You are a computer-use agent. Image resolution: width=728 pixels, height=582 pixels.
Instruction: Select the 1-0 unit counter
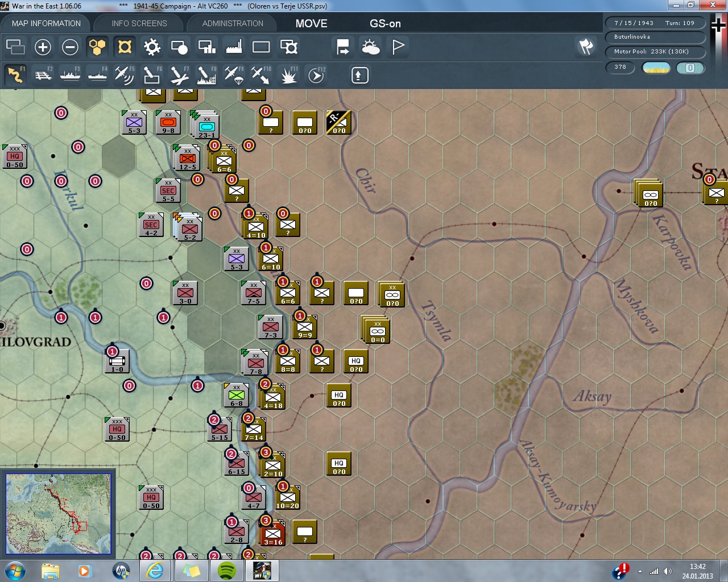117,361
